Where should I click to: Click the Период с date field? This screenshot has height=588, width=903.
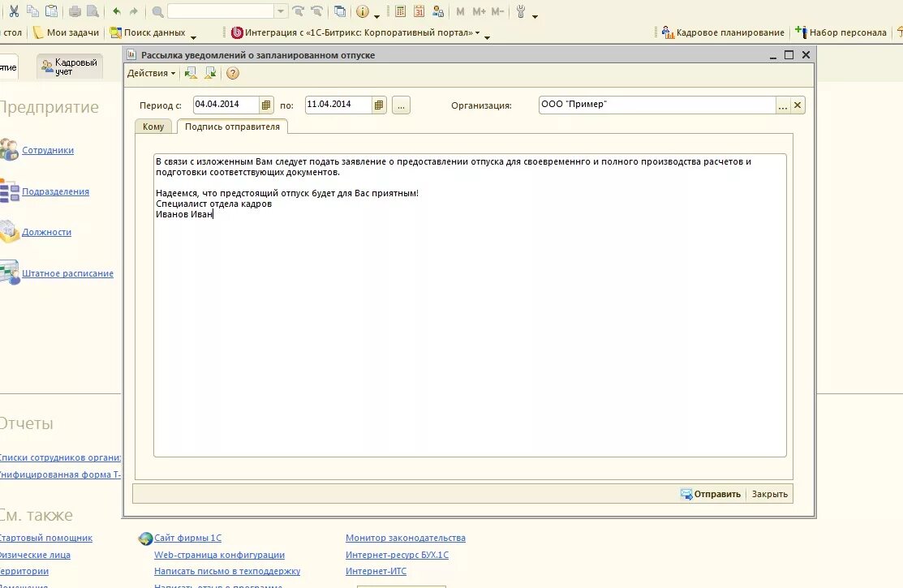(226, 105)
